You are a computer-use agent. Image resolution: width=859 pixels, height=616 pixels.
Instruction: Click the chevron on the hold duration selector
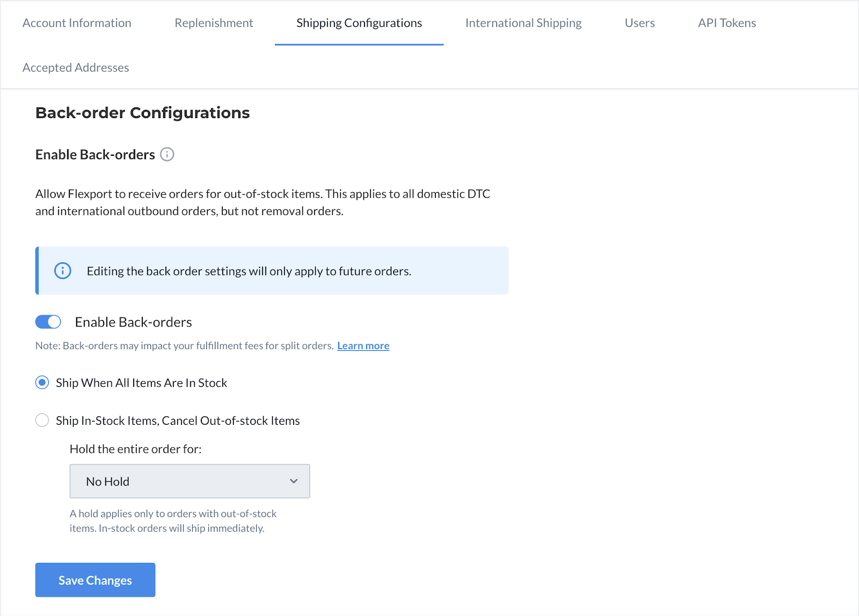[294, 481]
